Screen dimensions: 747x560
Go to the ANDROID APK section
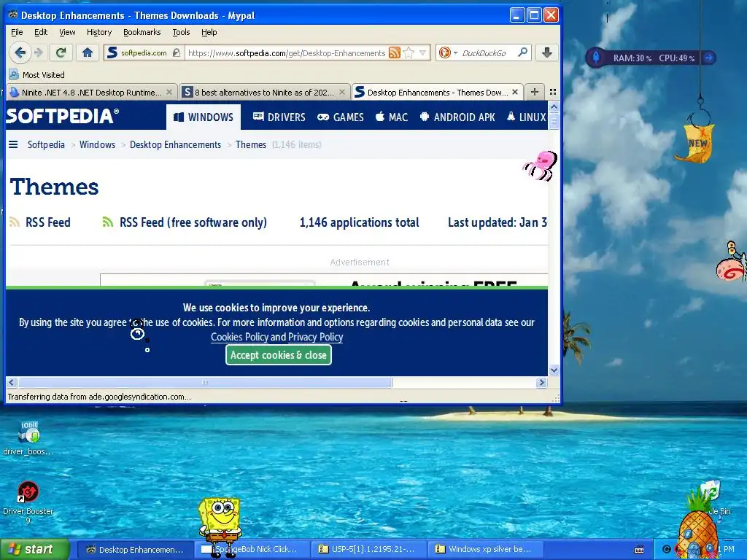coord(457,117)
